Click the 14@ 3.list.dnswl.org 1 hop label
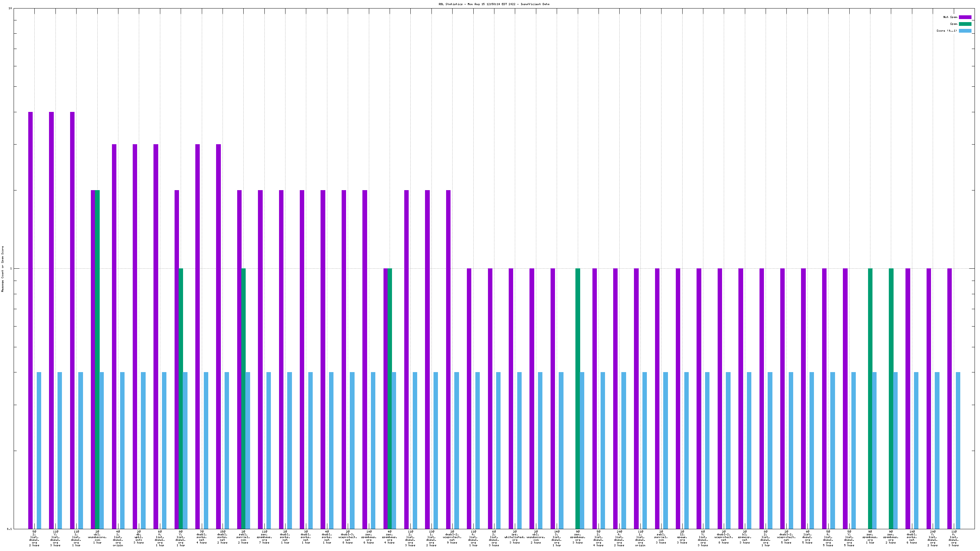Image resolution: width=980 pixels, height=551 pixels. [x=557, y=538]
